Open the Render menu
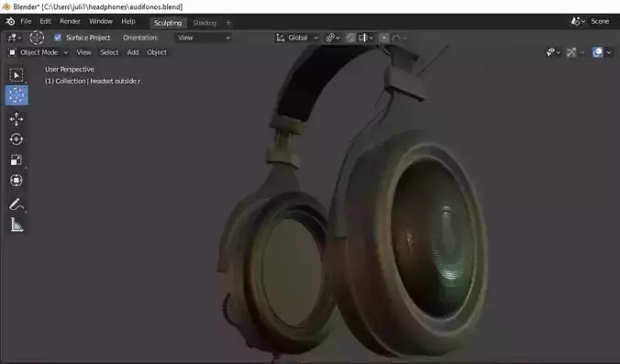The image size is (620, 364). tap(70, 21)
